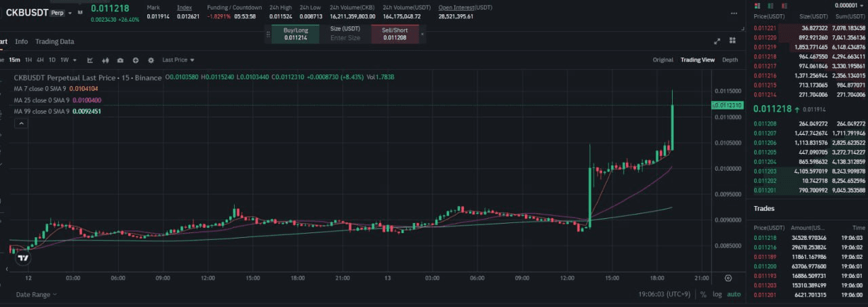Switch to Original chart view
This screenshot has width=868, height=307.
coord(663,60)
